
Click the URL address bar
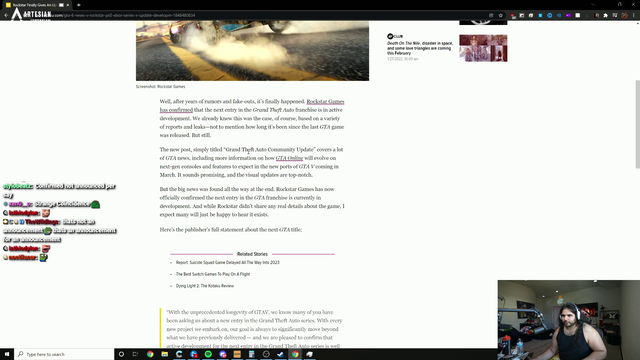[261, 16]
